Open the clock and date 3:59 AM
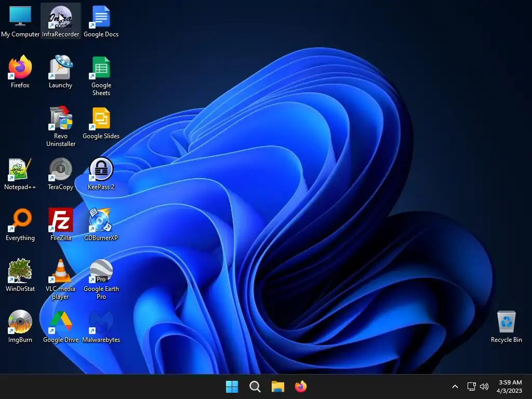This screenshot has width=532, height=399. point(510,387)
